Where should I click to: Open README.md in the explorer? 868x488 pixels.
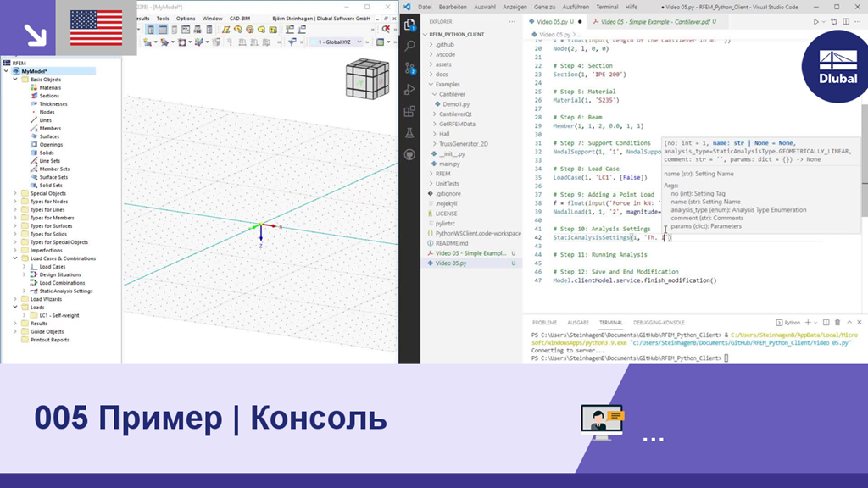click(x=451, y=243)
